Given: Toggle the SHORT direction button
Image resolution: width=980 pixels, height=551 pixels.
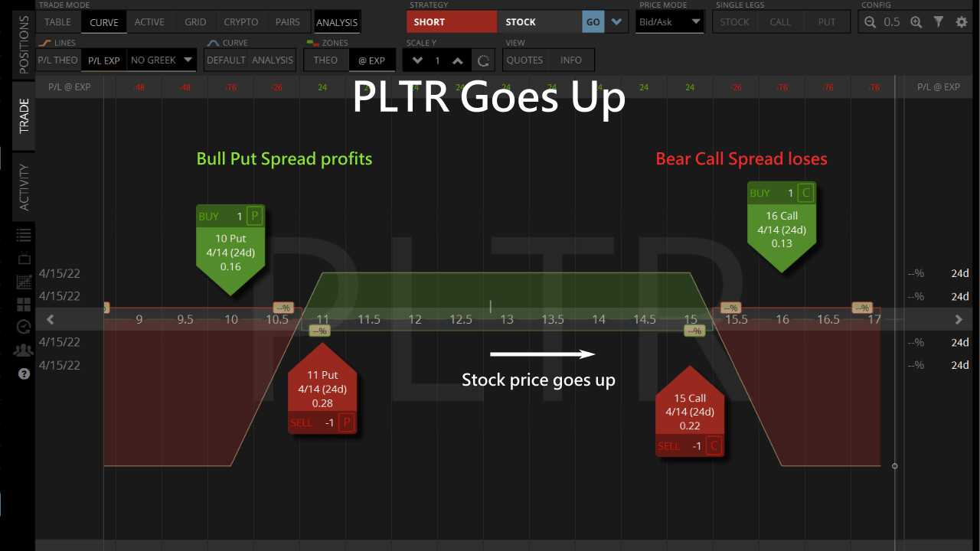Looking at the screenshot, I should (x=452, y=22).
